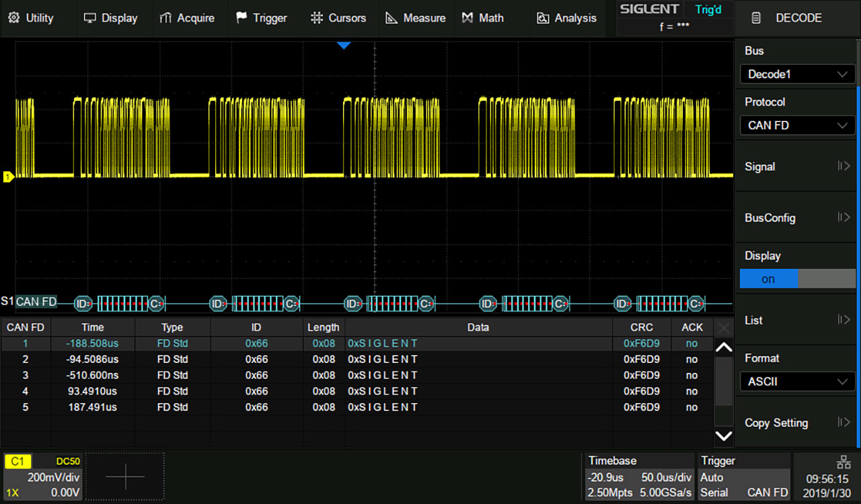The image size is (861, 504).
Task: Open the Utility menu
Action: point(30,18)
